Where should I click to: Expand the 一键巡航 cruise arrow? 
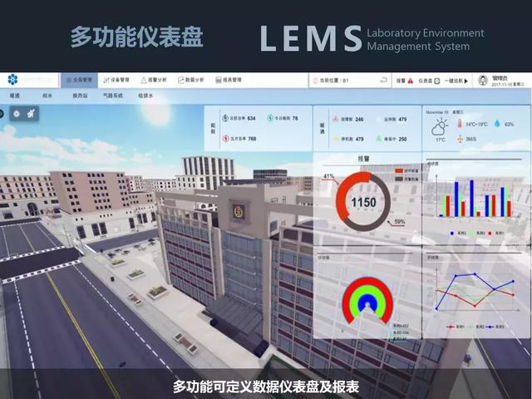[465, 81]
